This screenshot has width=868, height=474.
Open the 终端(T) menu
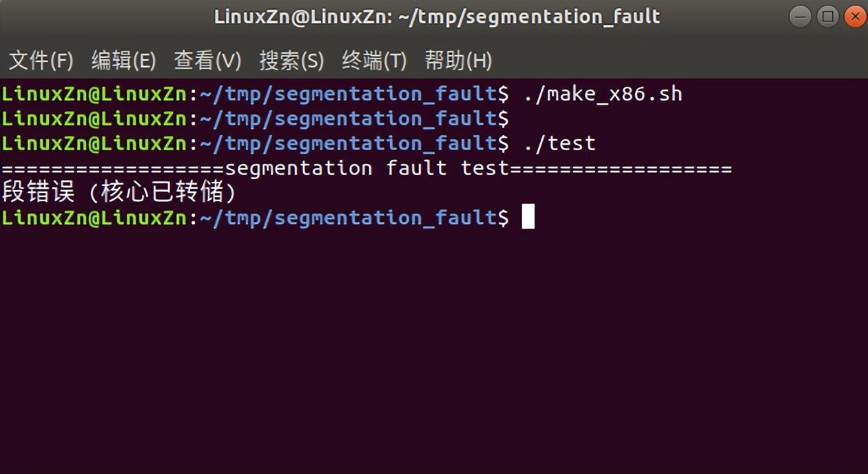373,61
